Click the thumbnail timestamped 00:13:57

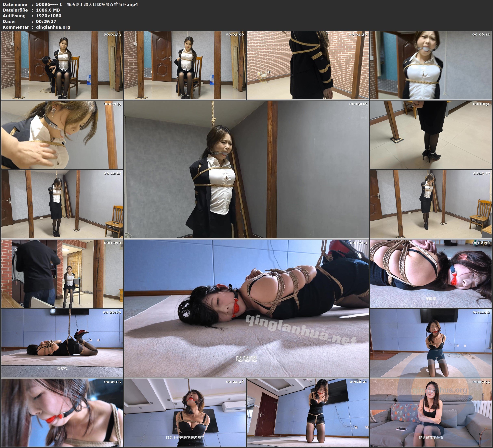click(431, 204)
